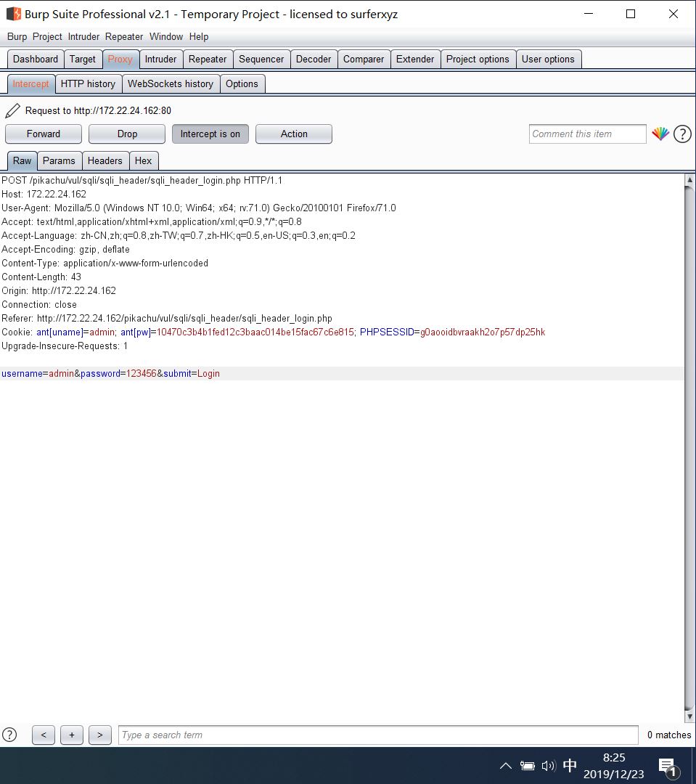
Task: Toggle the Intercept is on button
Action: tap(210, 134)
